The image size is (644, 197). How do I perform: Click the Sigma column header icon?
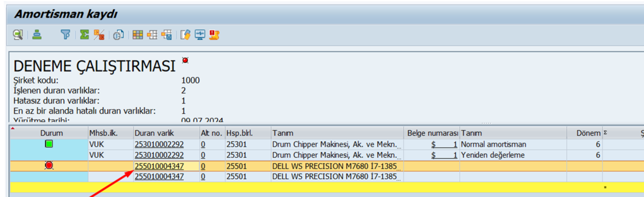pos(605,133)
